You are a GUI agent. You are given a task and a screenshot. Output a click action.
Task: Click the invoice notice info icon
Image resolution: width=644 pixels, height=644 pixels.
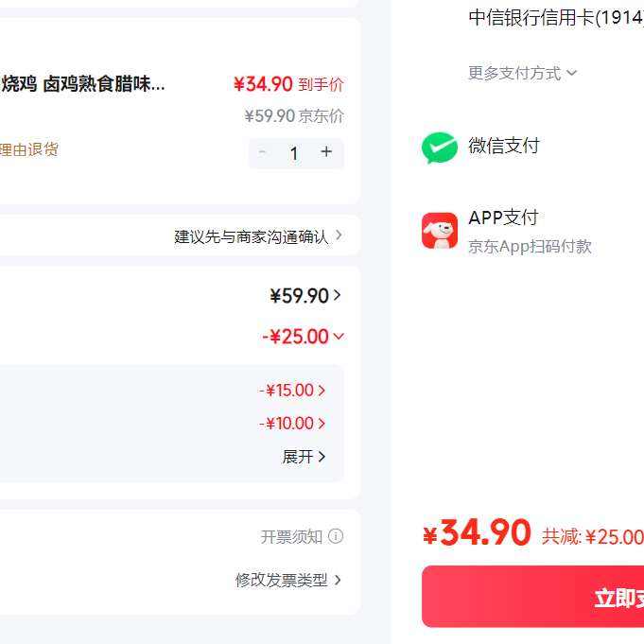tap(336, 537)
